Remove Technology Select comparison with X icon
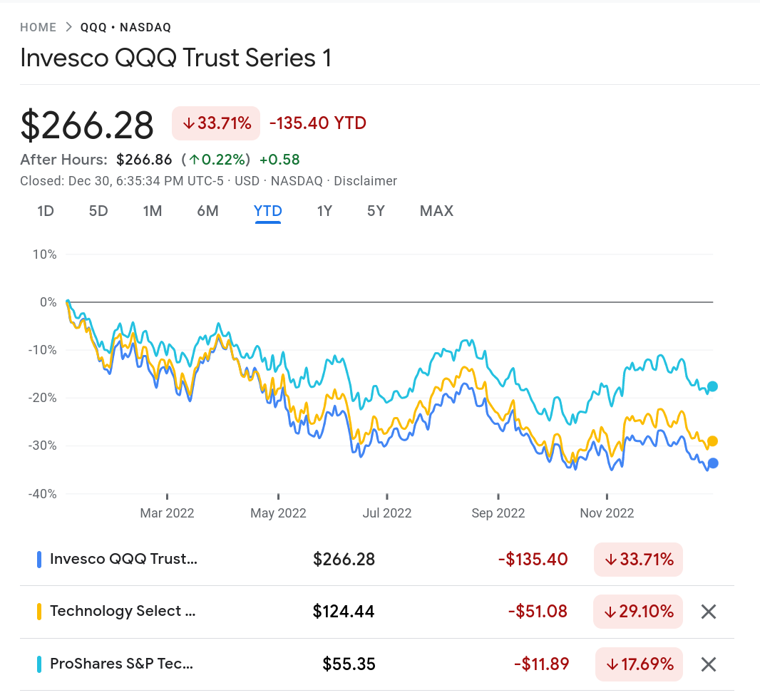The height and width of the screenshot is (700, 760). pyautogui.click(x=708, y=612)
